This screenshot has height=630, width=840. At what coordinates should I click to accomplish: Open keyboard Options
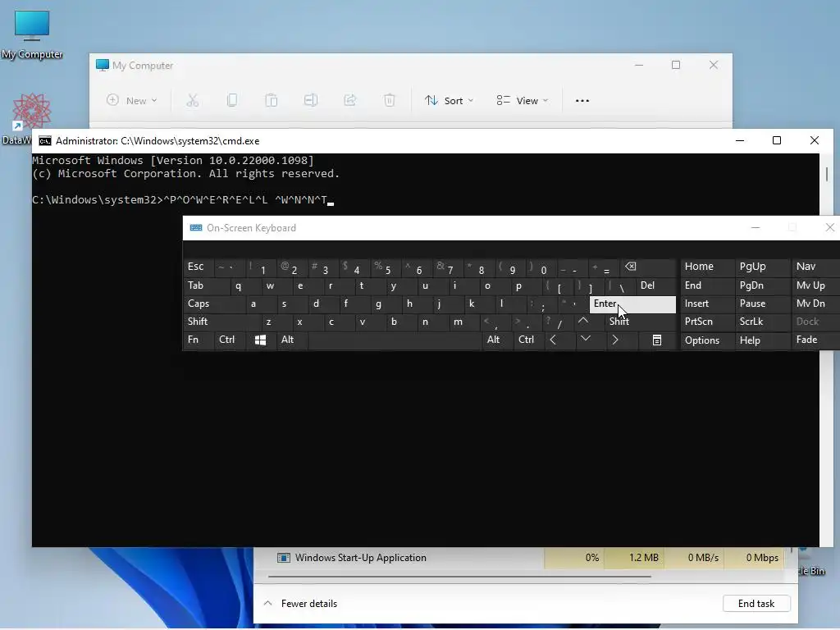click(x=706, y=340)
